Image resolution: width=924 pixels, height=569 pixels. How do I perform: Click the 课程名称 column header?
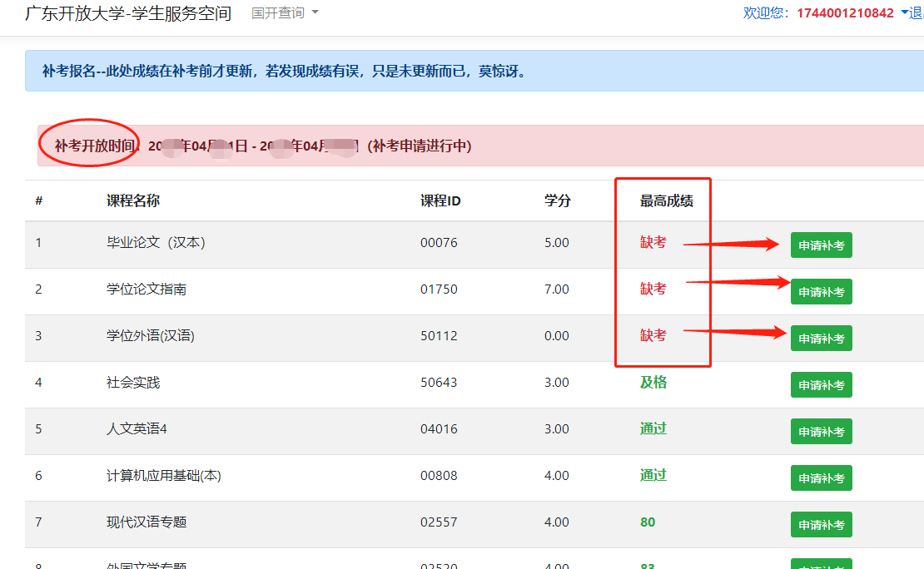(x=133, y=200)
